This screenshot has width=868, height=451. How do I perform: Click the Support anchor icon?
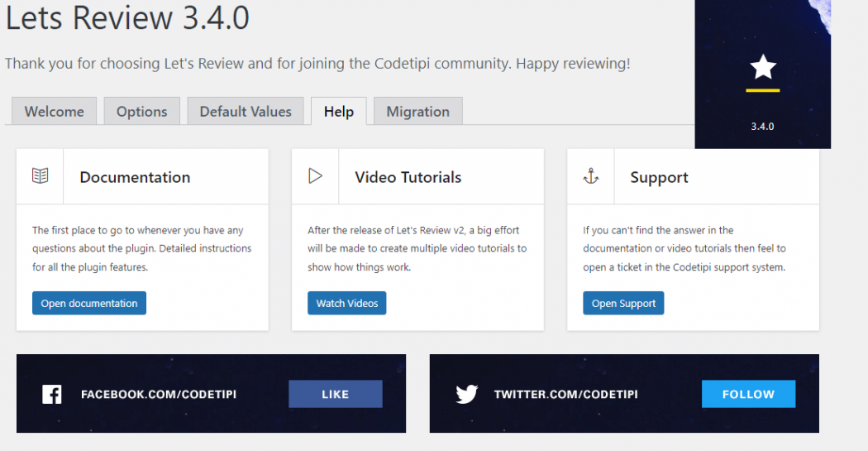pyautogui.click(x=590, y=175)
